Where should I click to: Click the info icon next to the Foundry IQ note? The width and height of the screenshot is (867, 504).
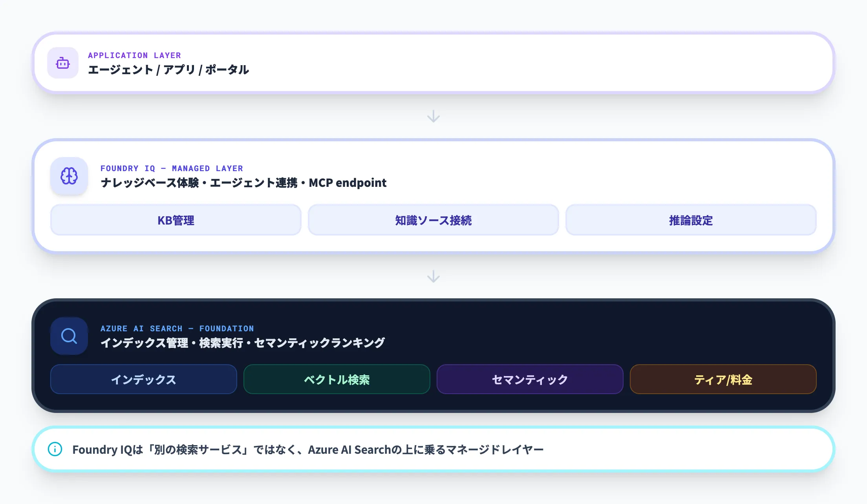coord(55,449)
